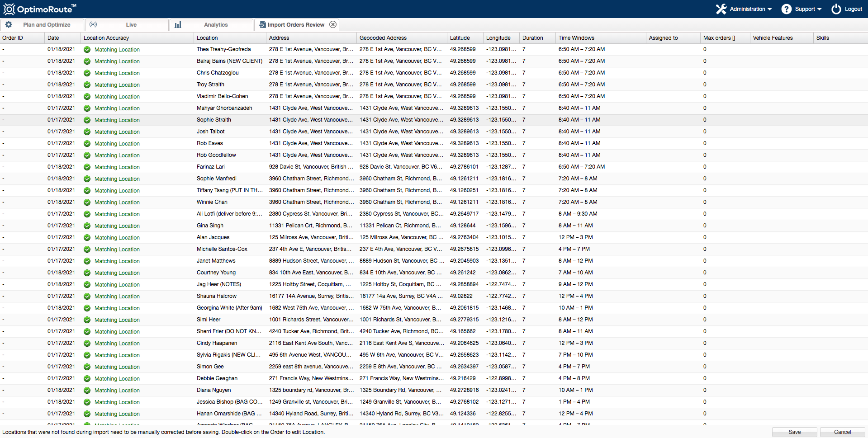Click the Support question mark icon
Image resolution: width=868 pixels, height=438 pixels.
pyautogui.click(x=786, y=9)
